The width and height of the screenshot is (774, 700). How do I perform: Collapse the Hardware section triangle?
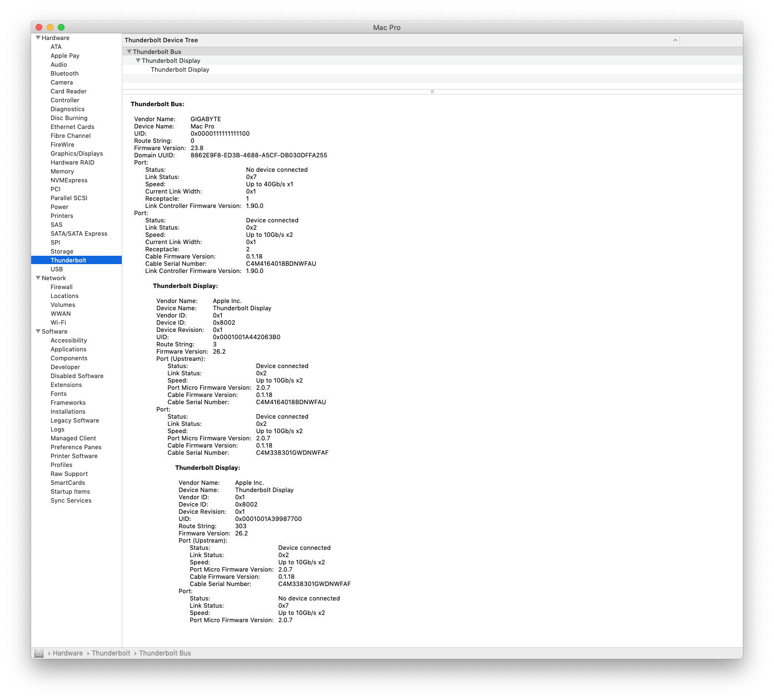pos(38,38)
